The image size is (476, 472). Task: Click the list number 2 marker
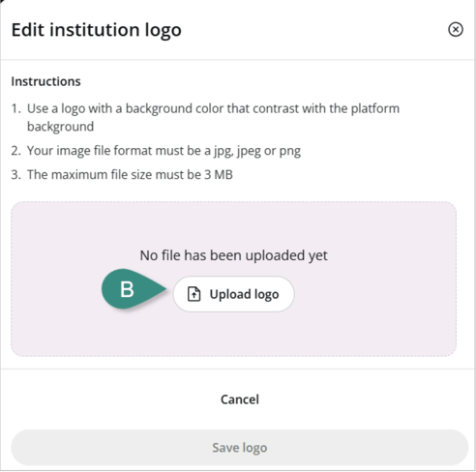(16, 151)
